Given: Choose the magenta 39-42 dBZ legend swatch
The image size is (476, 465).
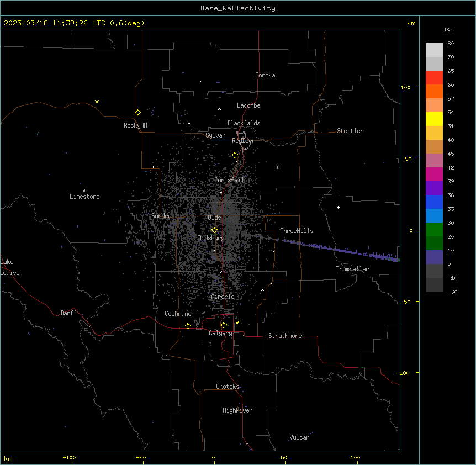Looking at the screenshot, I should click(434, 174).
